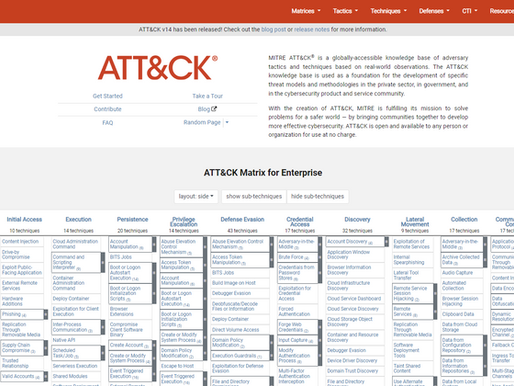Open Browser Extensions technique

tap(121, 311)
